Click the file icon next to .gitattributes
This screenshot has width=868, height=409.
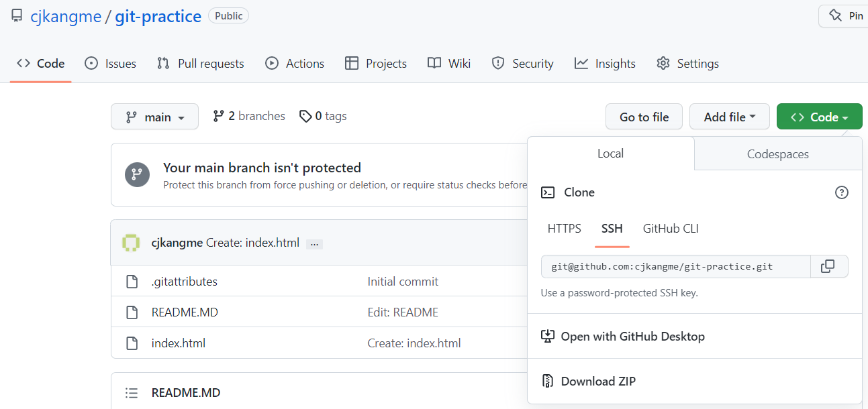(132, 282)
